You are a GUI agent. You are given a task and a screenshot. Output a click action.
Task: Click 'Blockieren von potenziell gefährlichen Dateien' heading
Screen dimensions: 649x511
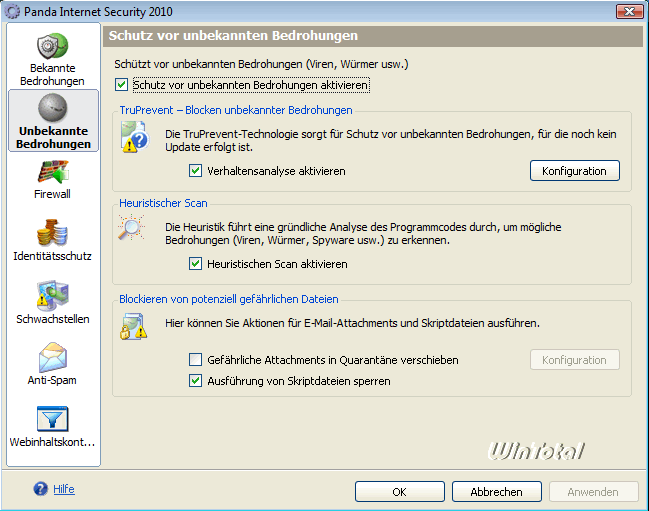228,299
